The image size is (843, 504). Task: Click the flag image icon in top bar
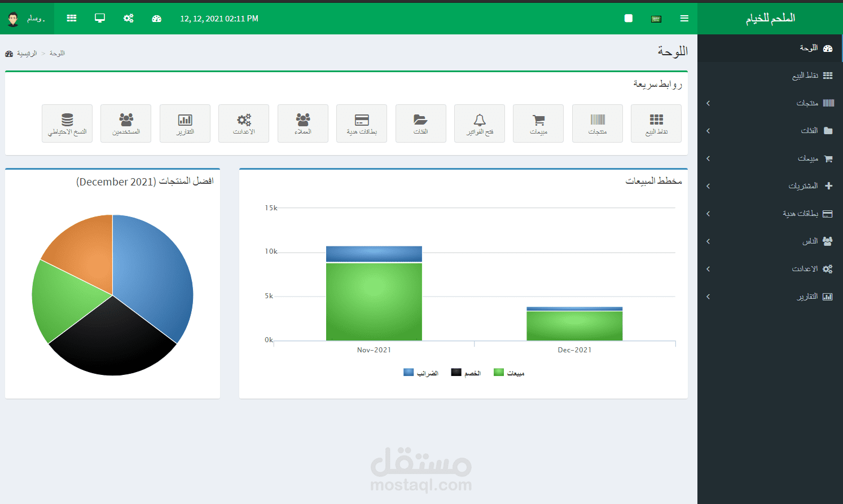[656, 19]
